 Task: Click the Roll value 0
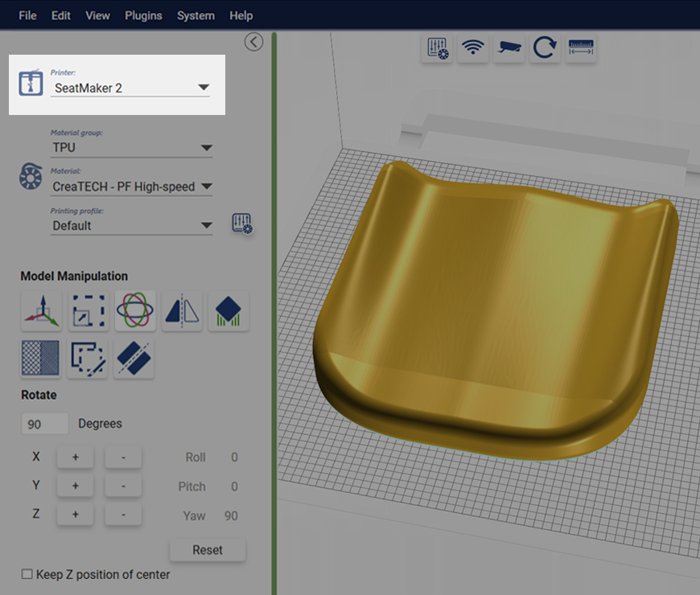point(234,458)
